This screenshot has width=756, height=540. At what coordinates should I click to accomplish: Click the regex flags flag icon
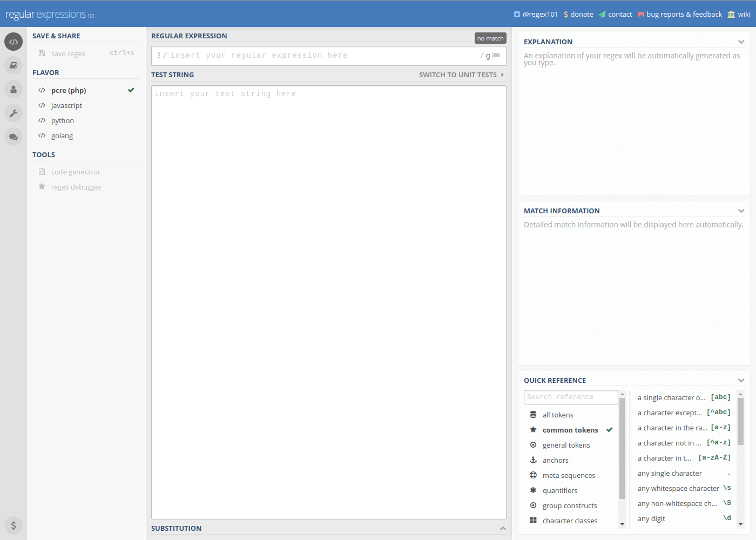[496, 56]
